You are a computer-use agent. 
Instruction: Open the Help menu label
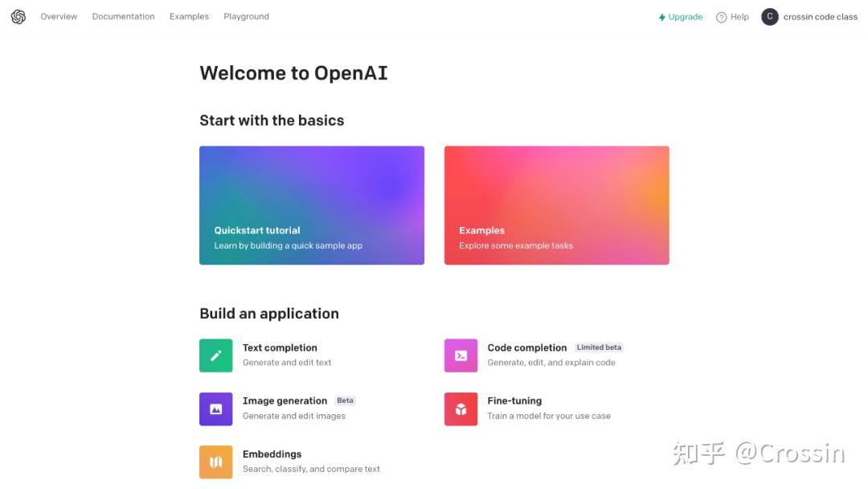coord(739,17)
